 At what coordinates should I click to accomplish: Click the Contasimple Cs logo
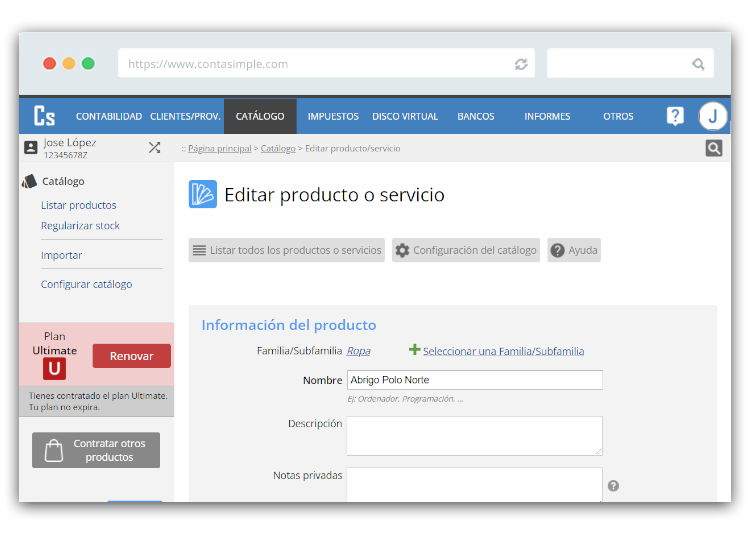(44, 116)
